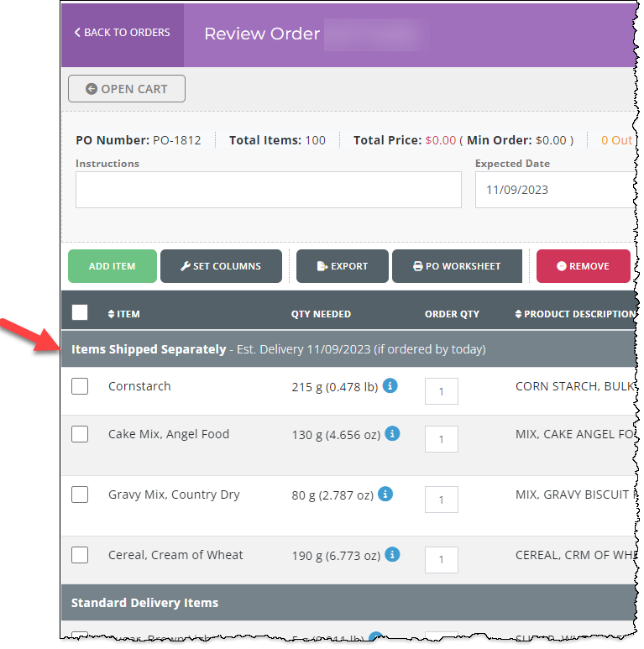Click the Total Price $0.00 value
Image resolution: width=644 pixels, height=649 pixels.
point(440,140)
